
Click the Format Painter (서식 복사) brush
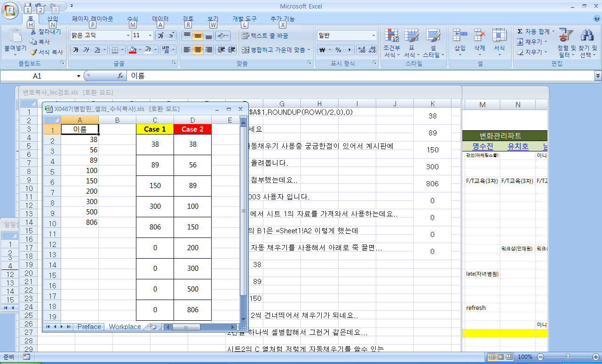coord(47,52)
